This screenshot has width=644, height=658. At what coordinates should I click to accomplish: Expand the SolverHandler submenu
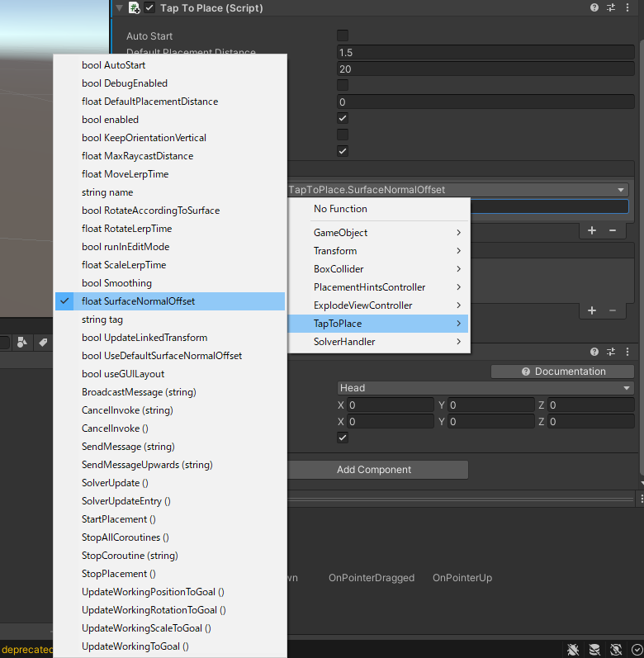(x=379, y=342)
